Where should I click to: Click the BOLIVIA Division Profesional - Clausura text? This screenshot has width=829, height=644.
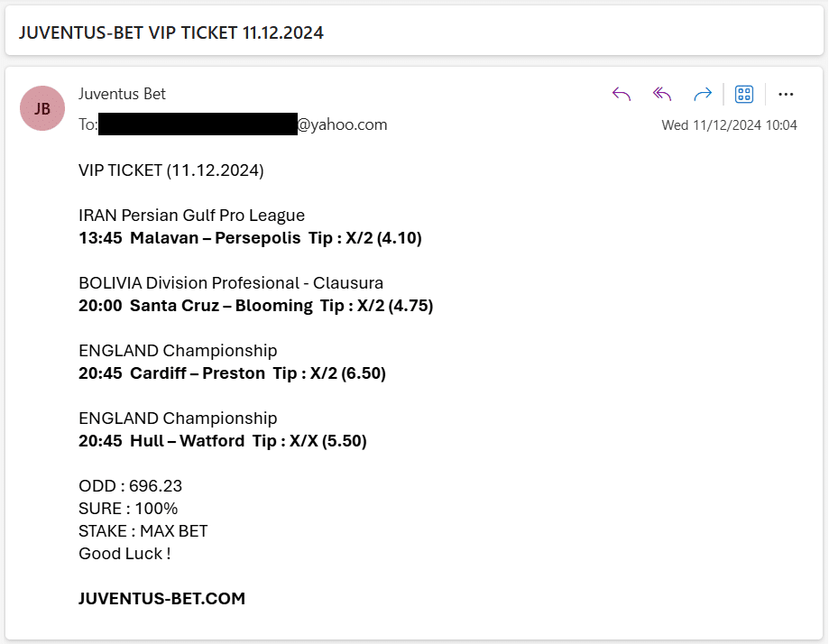click(231, 283)
